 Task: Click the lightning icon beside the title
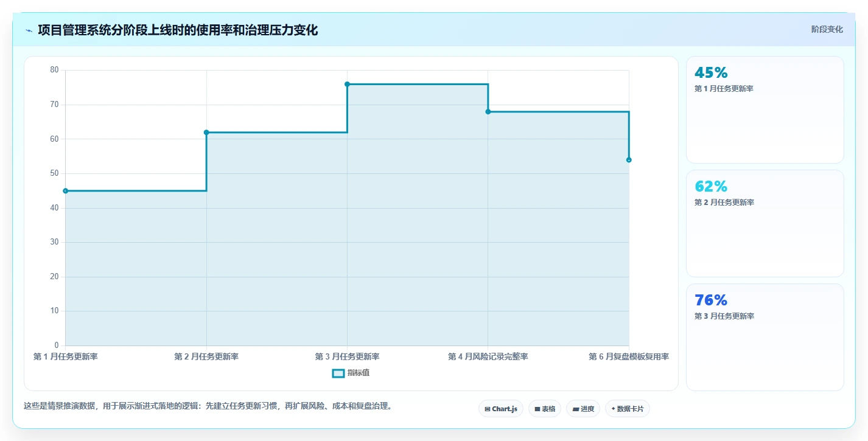tap(29, 30)
